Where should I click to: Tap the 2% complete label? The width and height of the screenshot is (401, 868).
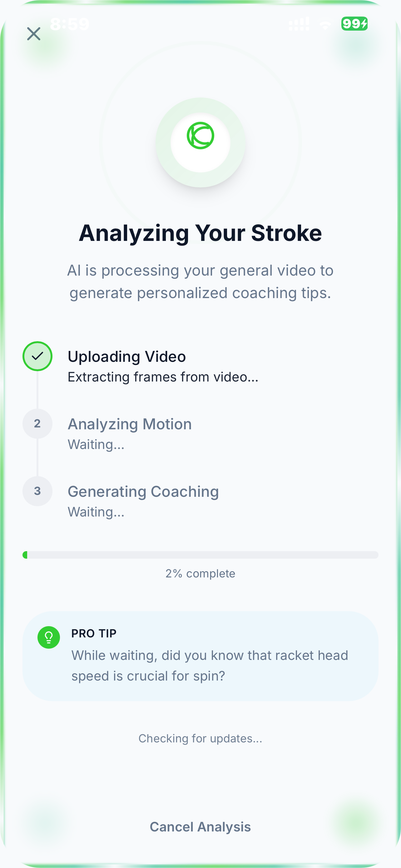[x=200, y=573]
